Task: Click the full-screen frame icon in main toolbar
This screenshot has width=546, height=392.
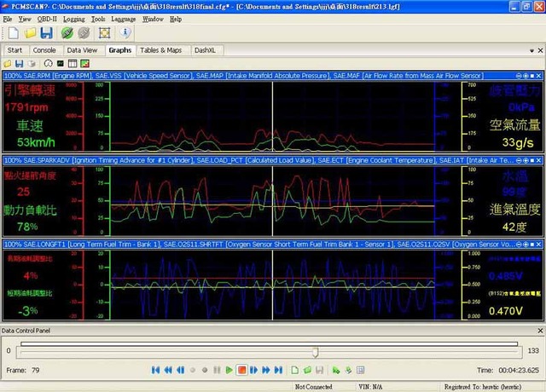Action: 104,32
